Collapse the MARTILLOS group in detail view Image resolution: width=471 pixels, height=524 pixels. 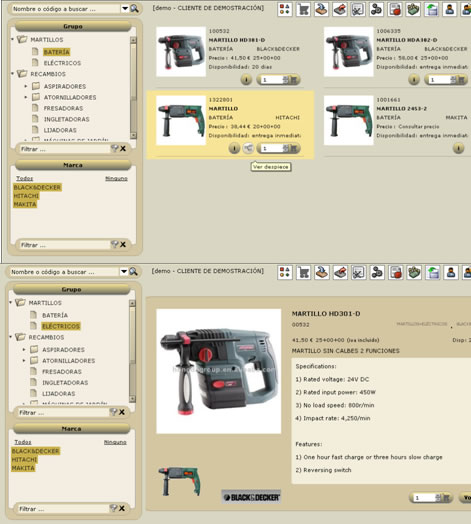pyautogui.click(x=11, y=302)
